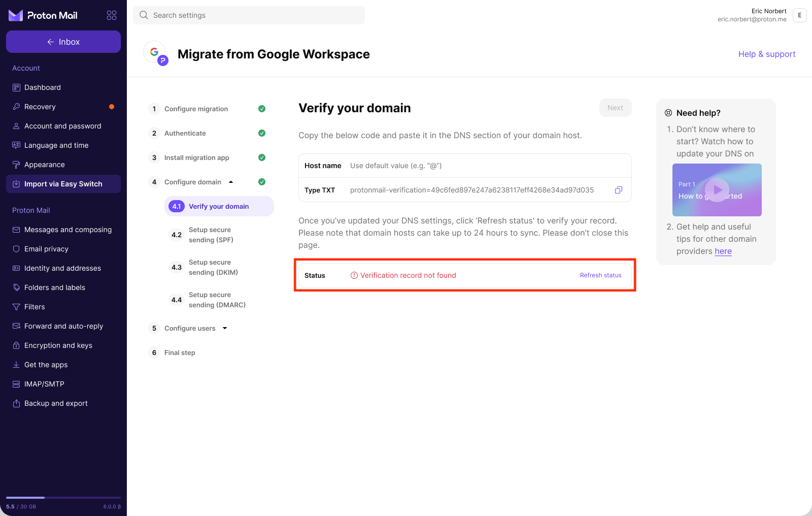The width and height of the screenshot is (812, 516).
Task: Open Folders and labels settings
Action: pyautogui.click(x=63, y=287)
